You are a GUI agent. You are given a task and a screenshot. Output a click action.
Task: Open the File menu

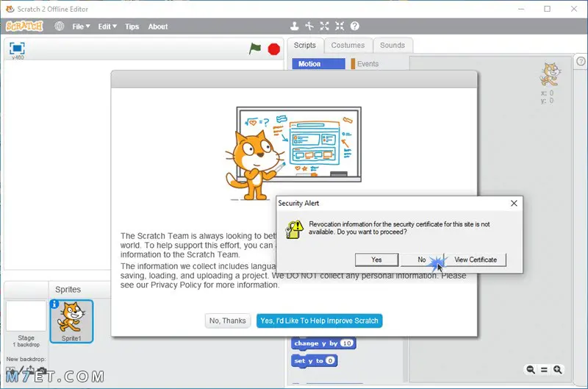tap(81, 26)
